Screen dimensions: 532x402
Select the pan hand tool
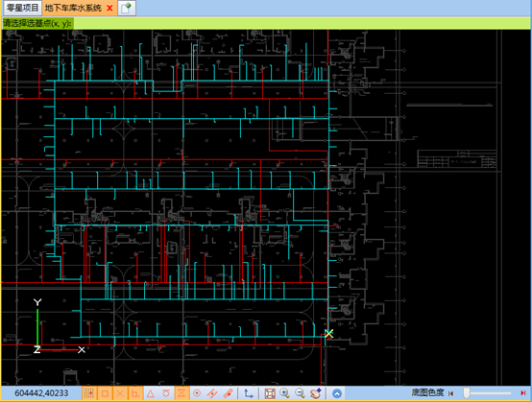click(316, 393)
